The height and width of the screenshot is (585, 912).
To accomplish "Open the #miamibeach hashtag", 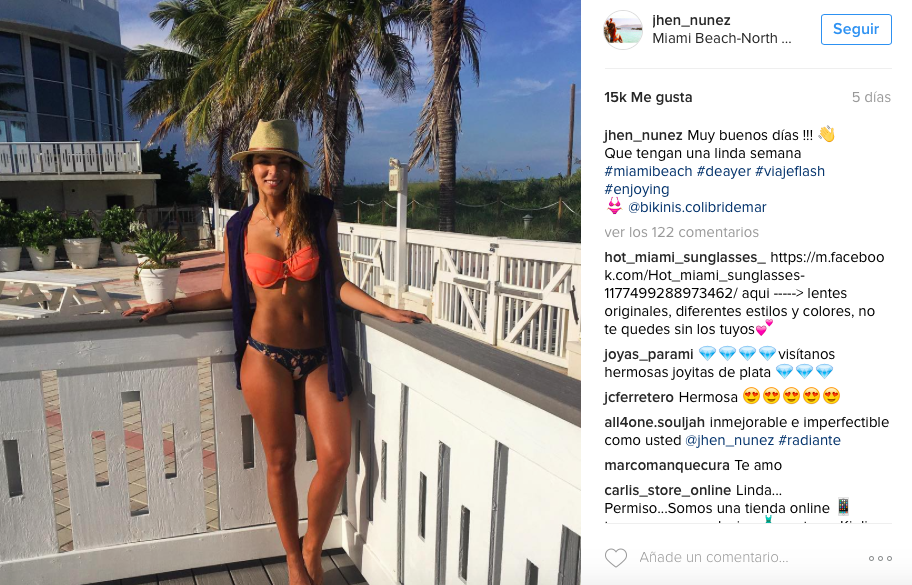I will (x=648, y=171).
